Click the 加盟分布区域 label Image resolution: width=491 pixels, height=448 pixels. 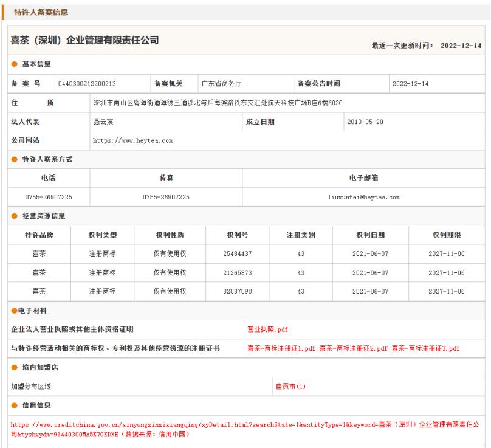(30, 386)
